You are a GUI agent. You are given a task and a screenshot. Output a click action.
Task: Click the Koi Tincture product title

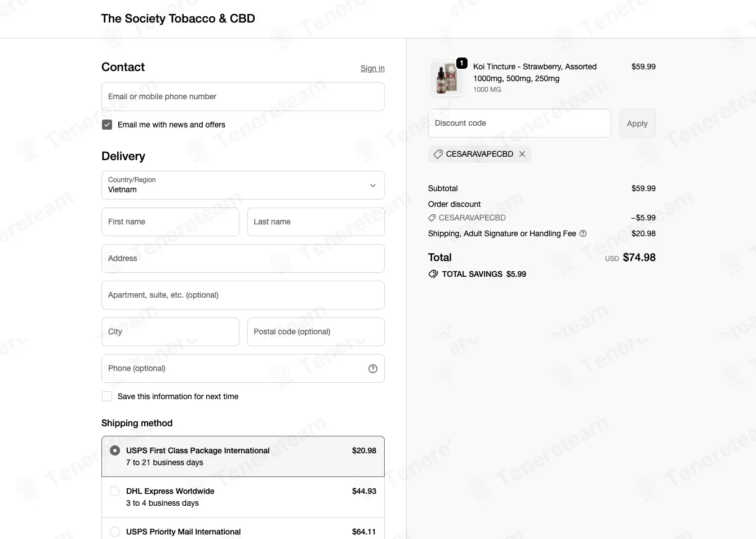pos(535,73)
